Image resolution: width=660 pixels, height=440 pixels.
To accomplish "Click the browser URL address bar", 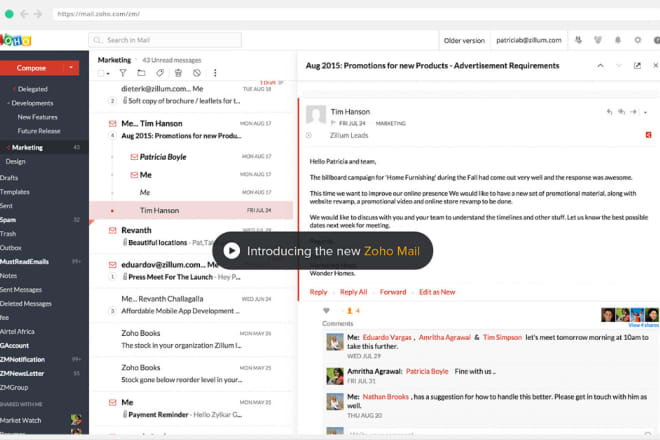I will pos(356,14).
